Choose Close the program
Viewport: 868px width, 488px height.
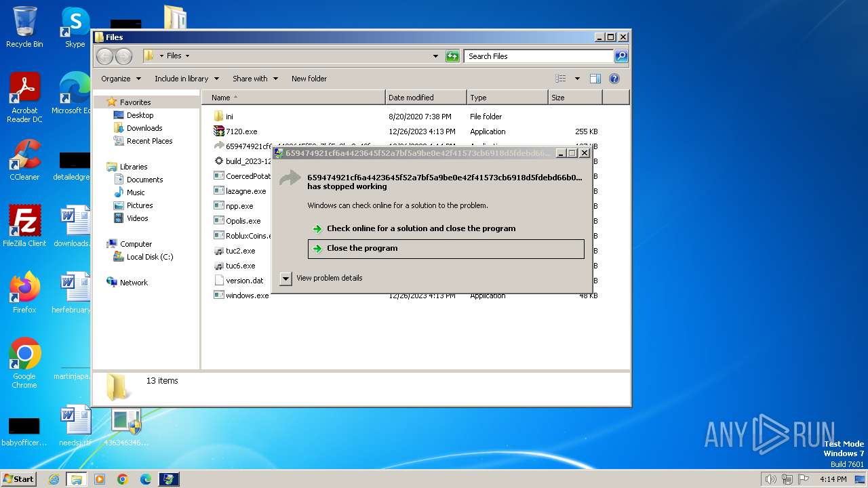[446, 249]
